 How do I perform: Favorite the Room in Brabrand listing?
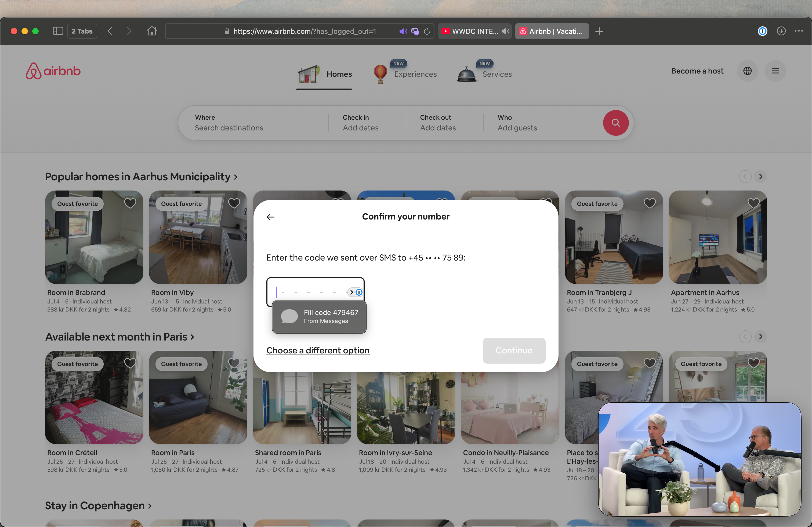pyautogui.click(x=130, y=203)
